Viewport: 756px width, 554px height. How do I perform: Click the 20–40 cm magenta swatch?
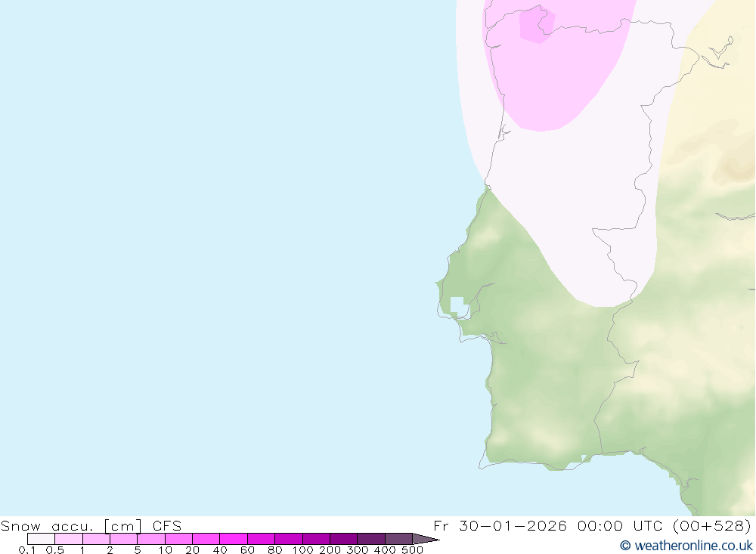point(206,539)
